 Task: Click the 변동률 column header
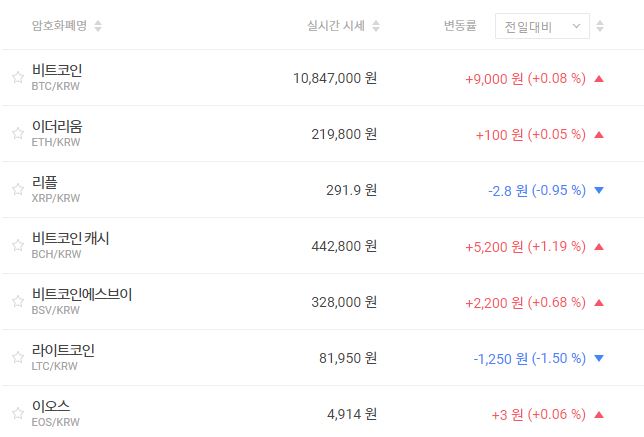(463, 25)
